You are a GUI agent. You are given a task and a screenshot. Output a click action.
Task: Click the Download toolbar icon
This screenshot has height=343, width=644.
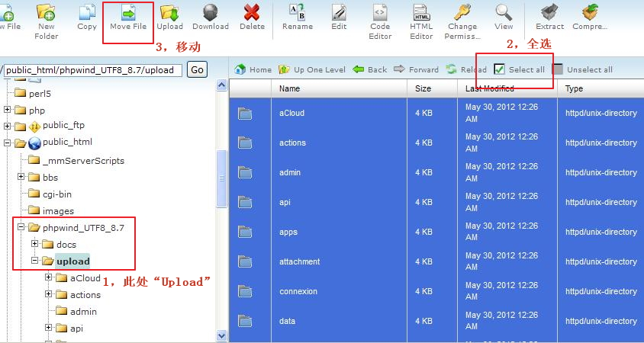[211, 12]
